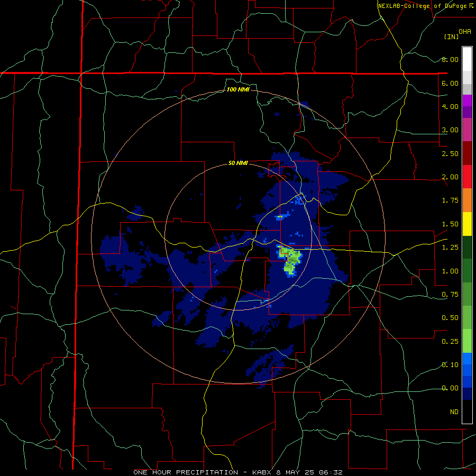Pick the pink swatch beside 3.00
This screenshot has width=476, height=476.
[x=467, y=130]
